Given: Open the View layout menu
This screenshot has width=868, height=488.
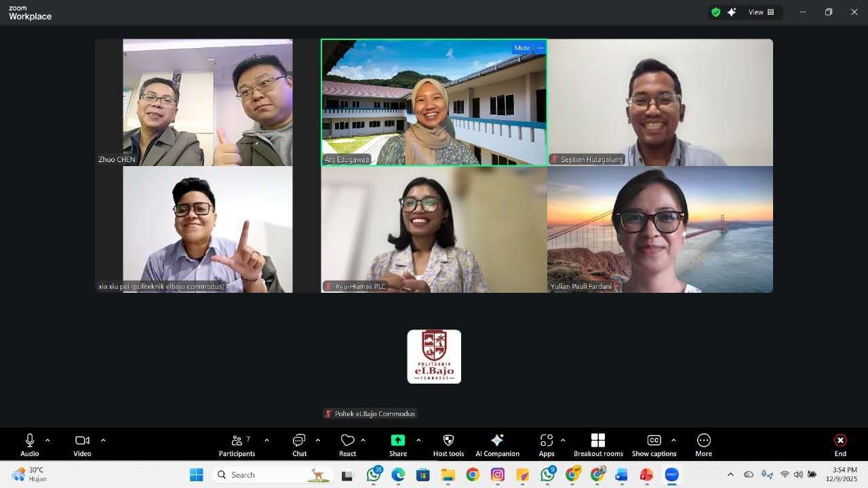Looking at the screenshot, I should (x=761, y=12).
